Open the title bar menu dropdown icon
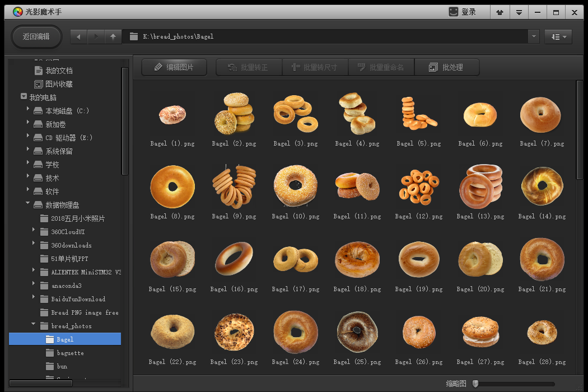The image size is (588, 392). click(519, 12)
